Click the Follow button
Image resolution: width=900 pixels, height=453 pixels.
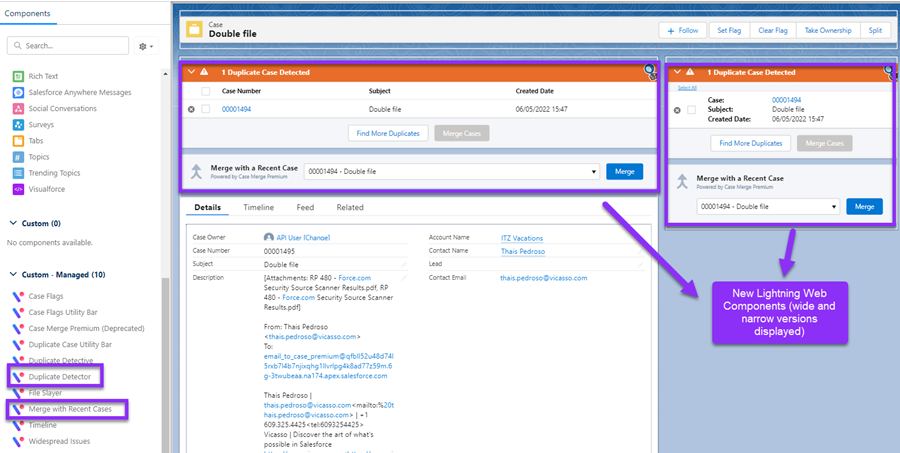point(683,30)
